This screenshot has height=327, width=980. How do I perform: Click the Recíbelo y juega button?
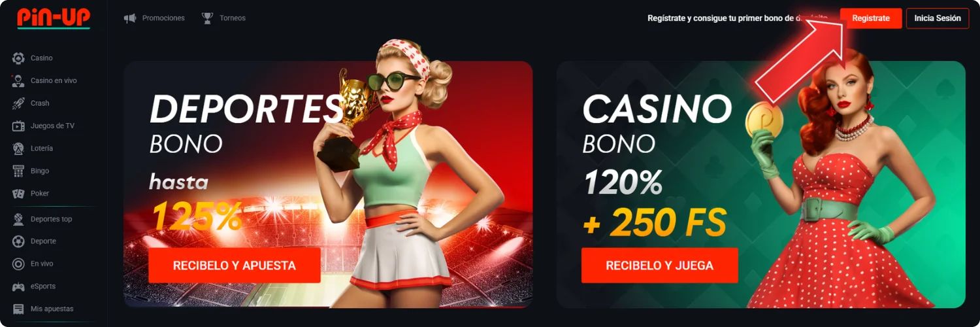coord(660,266)
